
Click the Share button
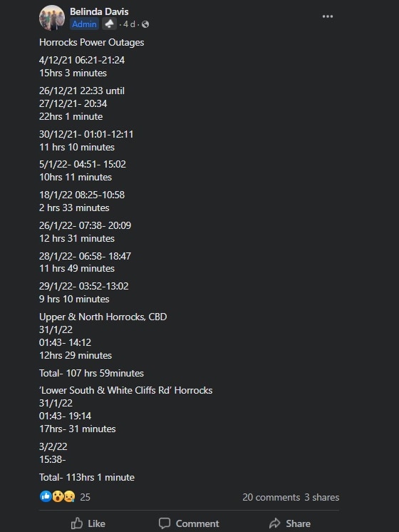click(290, 523)
